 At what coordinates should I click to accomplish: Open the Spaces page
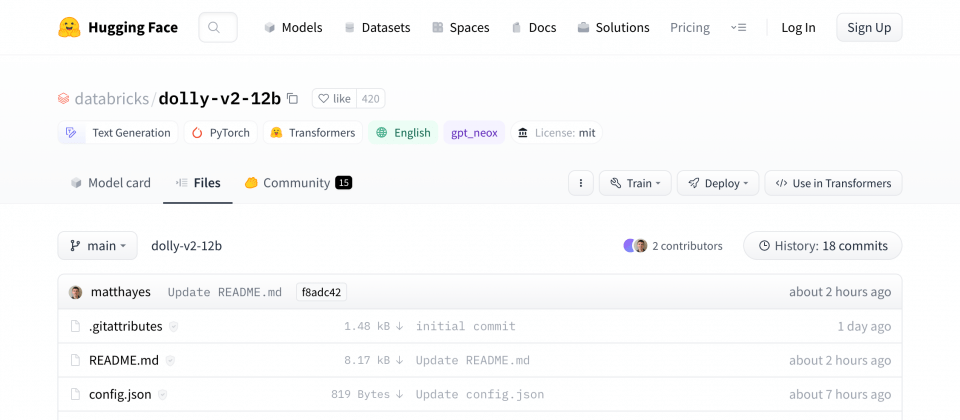coord(460,28)
